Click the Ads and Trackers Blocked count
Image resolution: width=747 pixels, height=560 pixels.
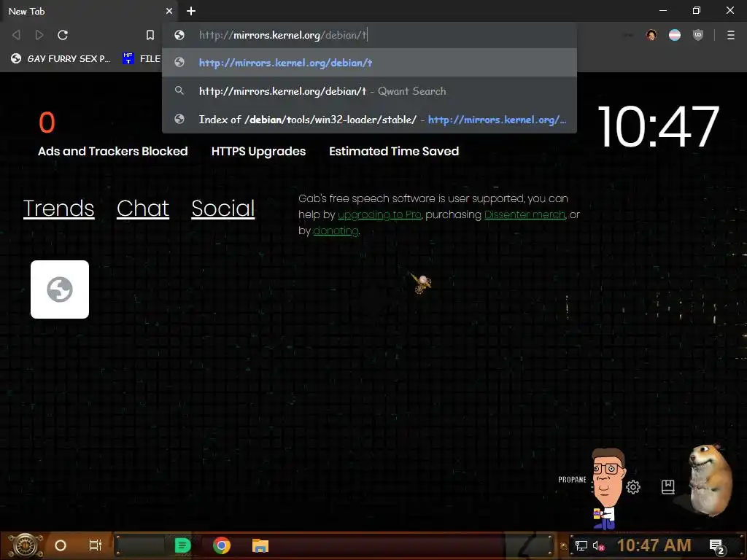pos(47,122)
